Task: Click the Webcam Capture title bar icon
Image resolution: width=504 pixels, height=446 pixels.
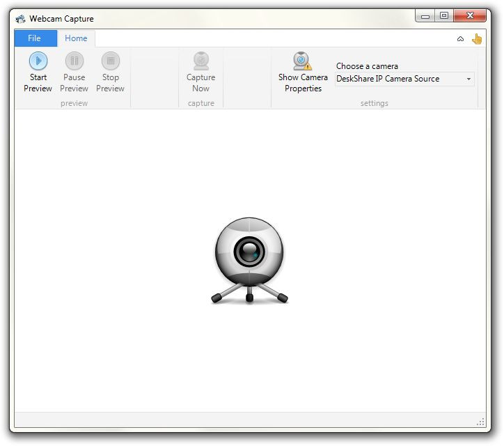Action: pos(21,19)
